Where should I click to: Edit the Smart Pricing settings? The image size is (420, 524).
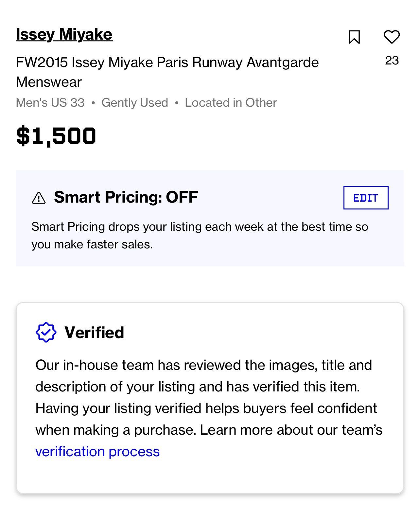coord(366,198)
